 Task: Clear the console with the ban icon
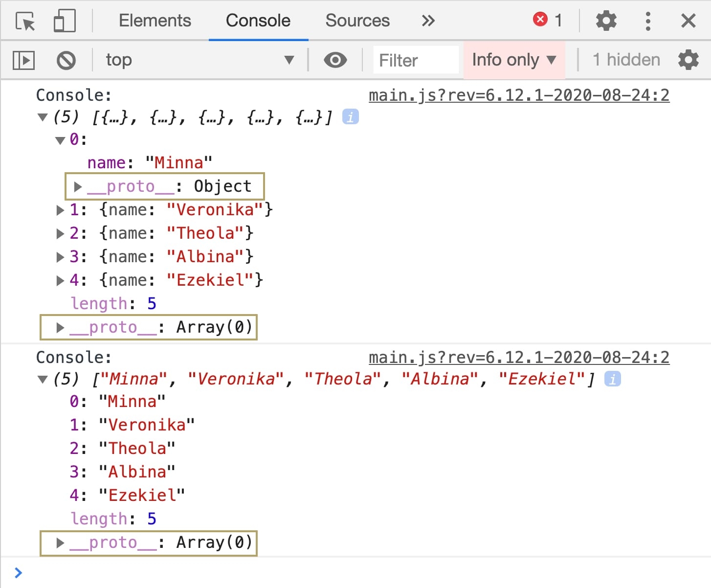[66, 60]
